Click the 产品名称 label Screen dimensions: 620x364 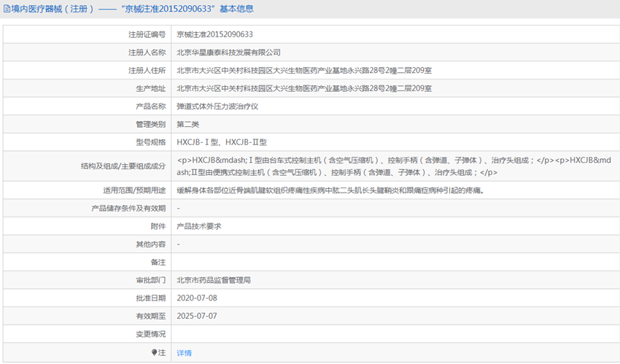pos(151,107)
